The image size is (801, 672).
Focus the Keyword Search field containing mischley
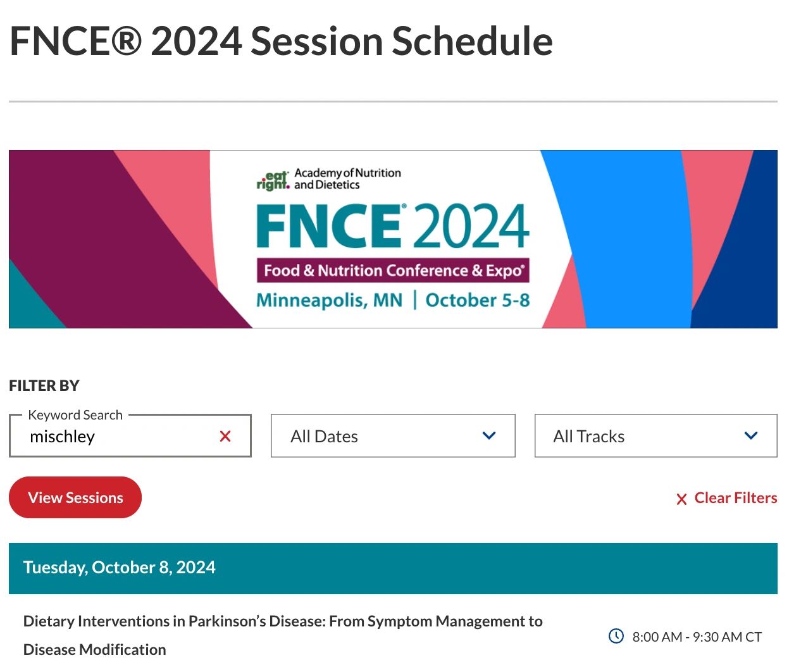[120, 437]
